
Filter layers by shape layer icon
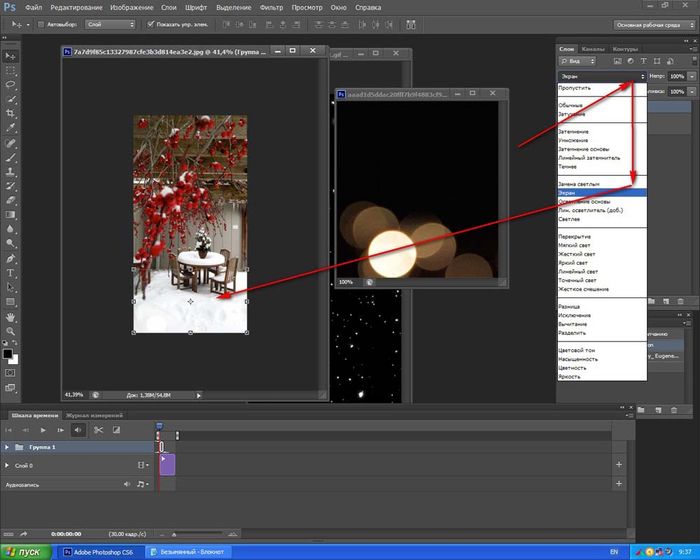657,61
